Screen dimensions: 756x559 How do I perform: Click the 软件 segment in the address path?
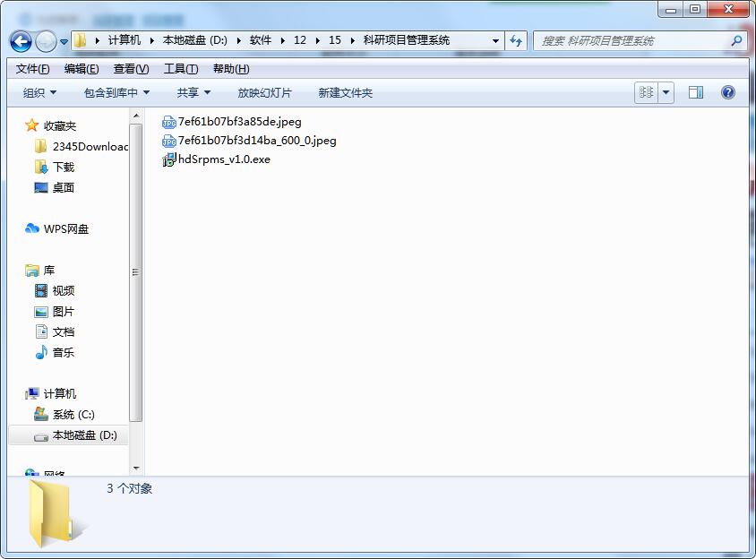[261, 40]
